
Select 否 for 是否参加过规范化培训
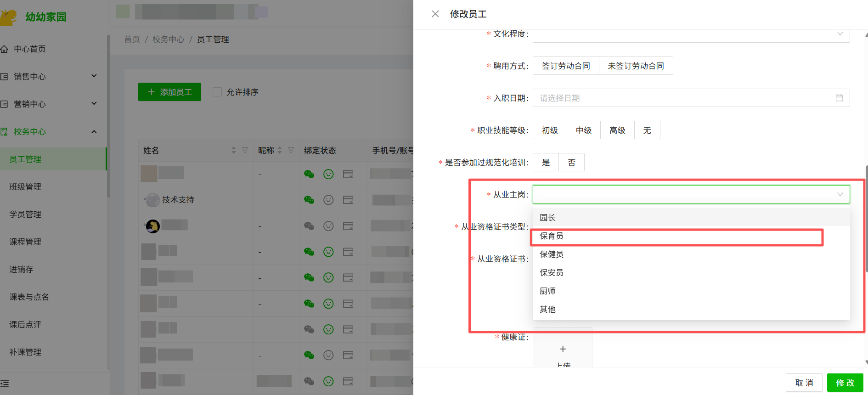coord(571,163)
